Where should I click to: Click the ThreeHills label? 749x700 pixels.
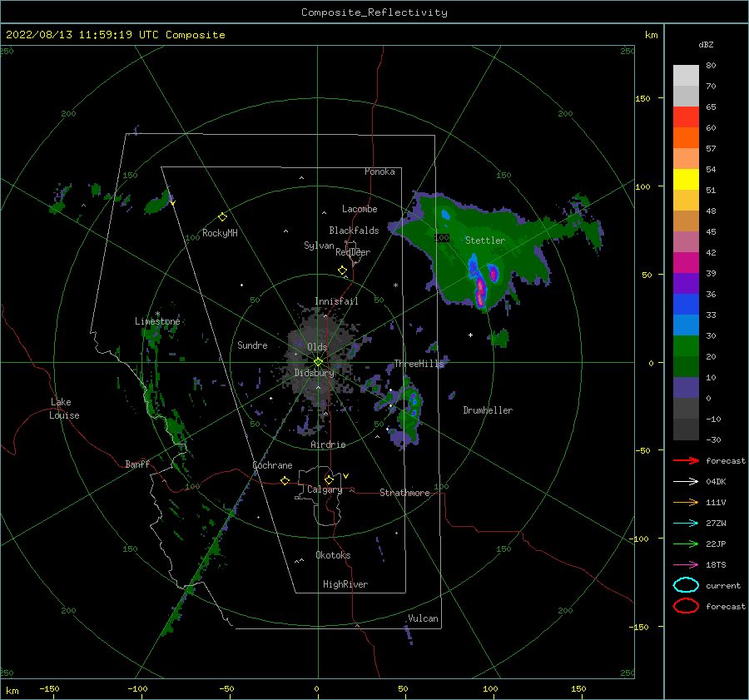coord(419,364)
